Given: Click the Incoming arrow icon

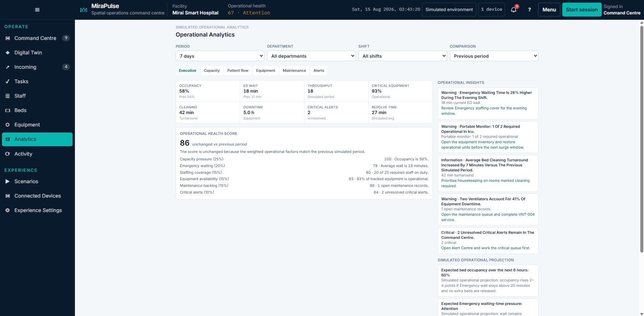Looking at the screenshot, I should click(x=8, y=67).
